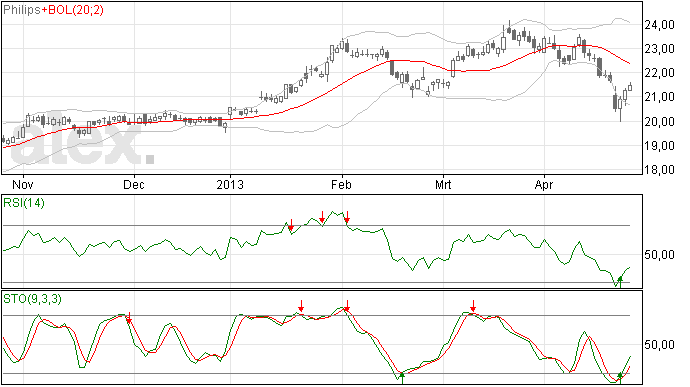Screen dimensions: 690x387
Task: Click the 50,00 level label in RSI panel
Action: point(659,254)
